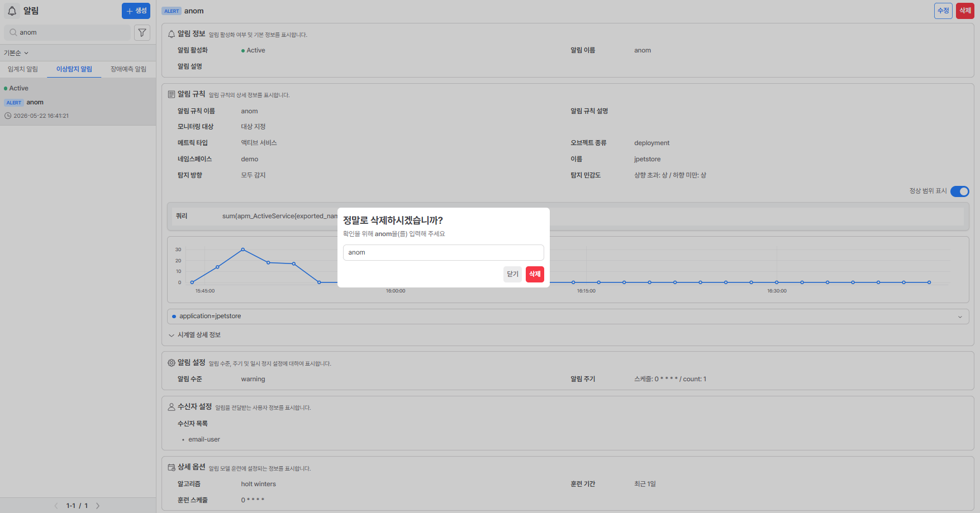Click the email-user recipient entry
The width and height of the screenshot is (980, 513).
pyautogui.click(x=204, y=439)
